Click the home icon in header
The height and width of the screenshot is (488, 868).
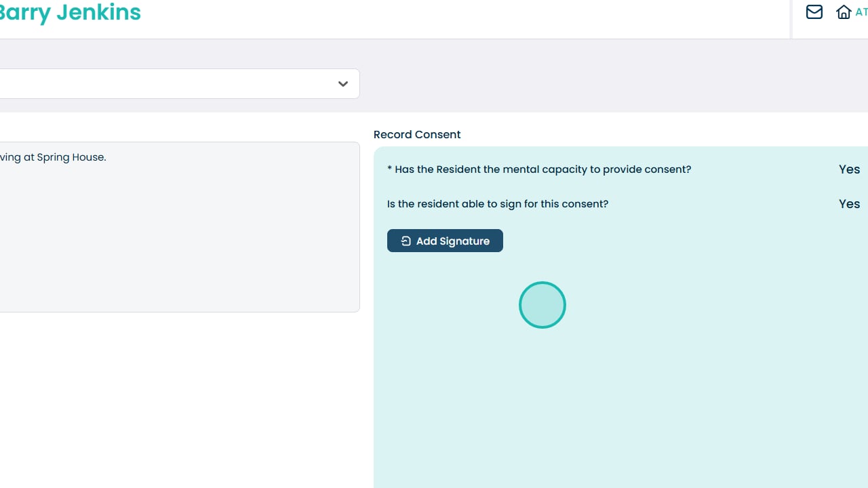844,12
